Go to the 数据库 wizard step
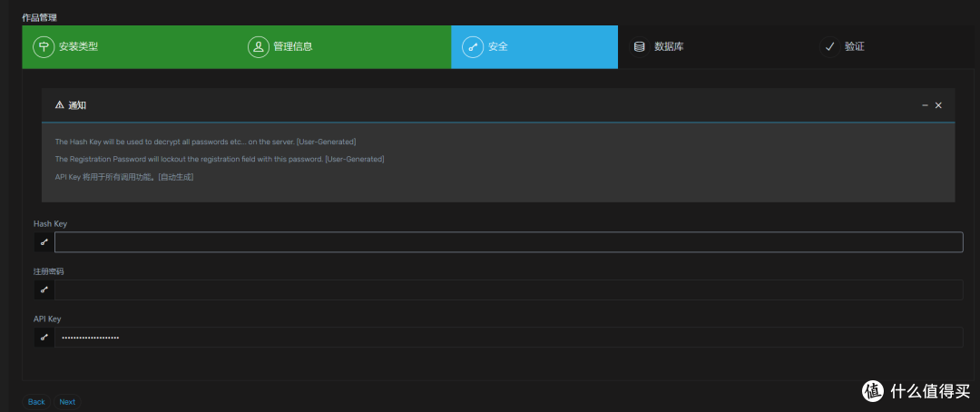The width and height of the screenshot is (980, 412). point(713,47)
